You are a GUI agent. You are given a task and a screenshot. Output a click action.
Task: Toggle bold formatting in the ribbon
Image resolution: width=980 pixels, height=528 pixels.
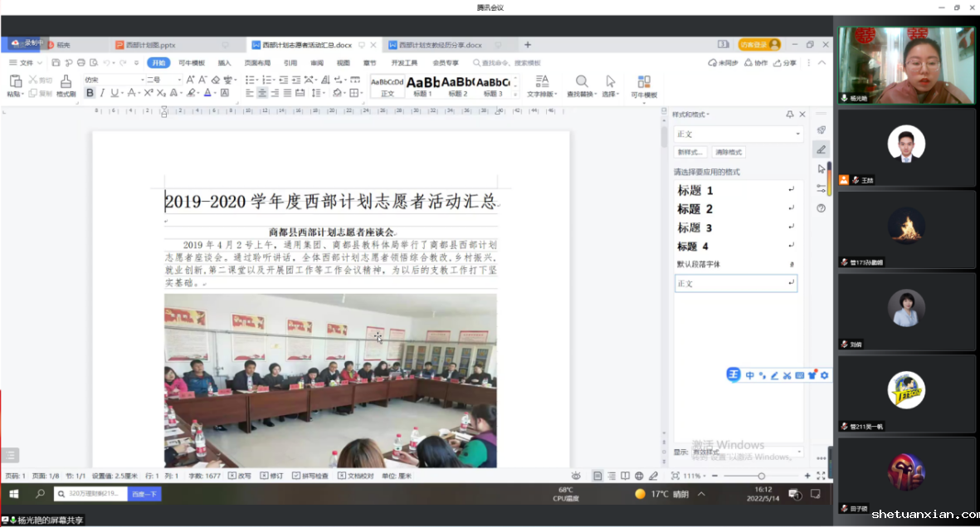(90, 93)
